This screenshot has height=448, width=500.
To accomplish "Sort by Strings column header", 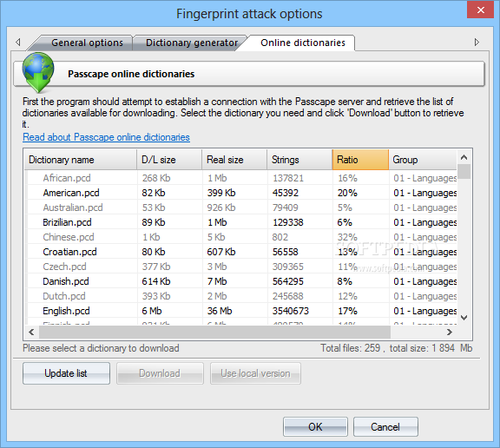I will click(x=299, y=160).
